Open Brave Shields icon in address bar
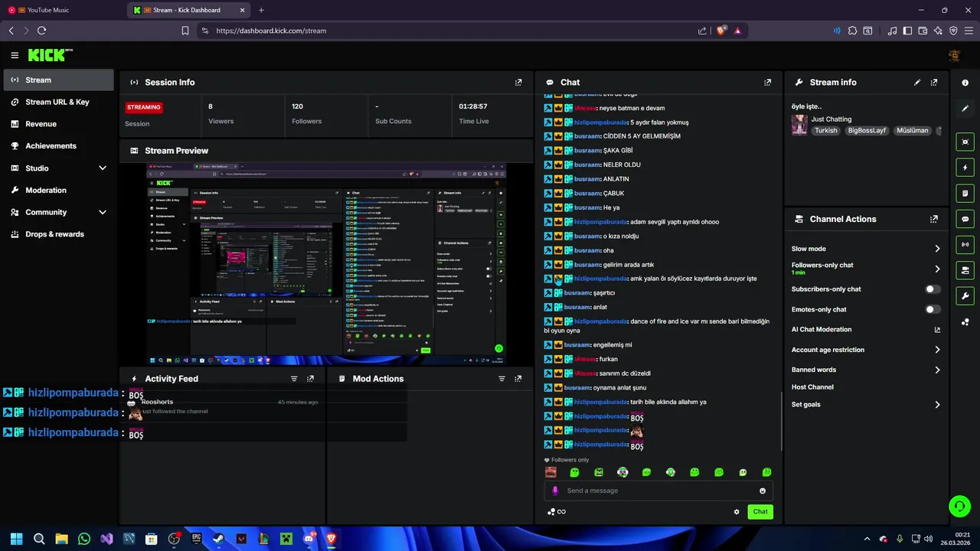Image resolution: width=980 pixels, height=551 pixels. (x=720, y=31)
